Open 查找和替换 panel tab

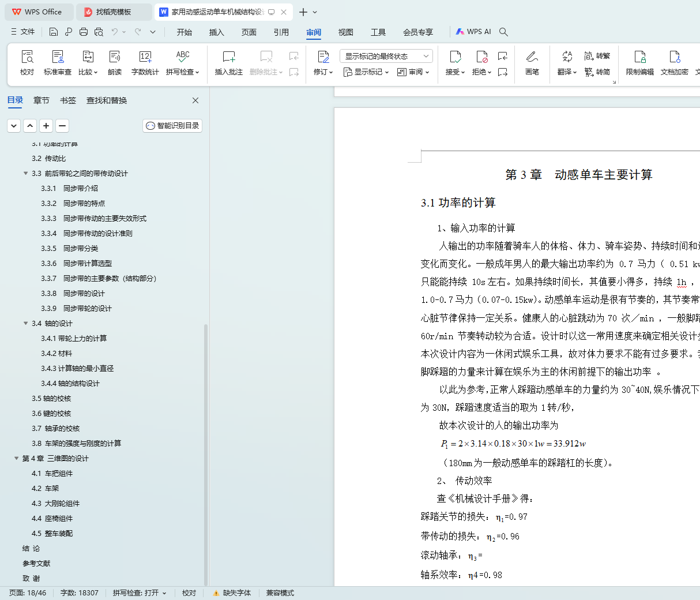pos(107,100)
